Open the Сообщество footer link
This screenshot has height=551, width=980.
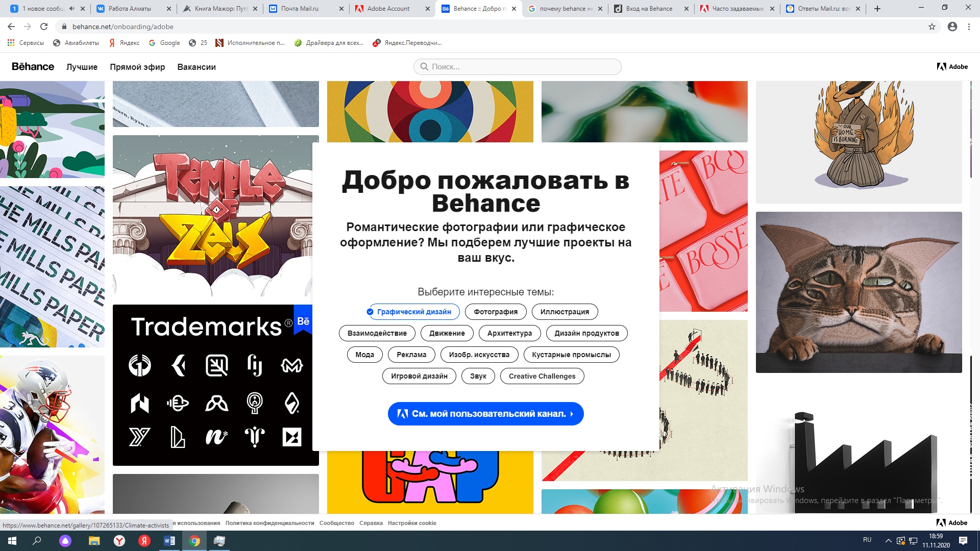coord(337,523)
